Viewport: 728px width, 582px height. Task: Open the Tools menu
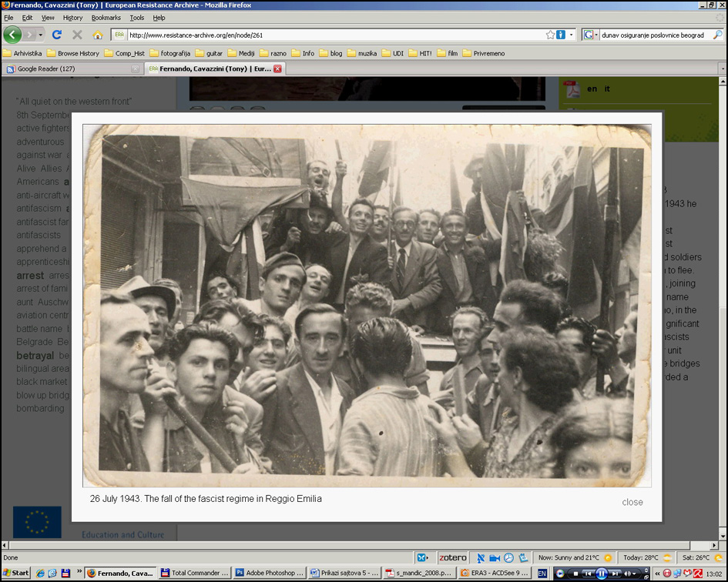point(136,18)
